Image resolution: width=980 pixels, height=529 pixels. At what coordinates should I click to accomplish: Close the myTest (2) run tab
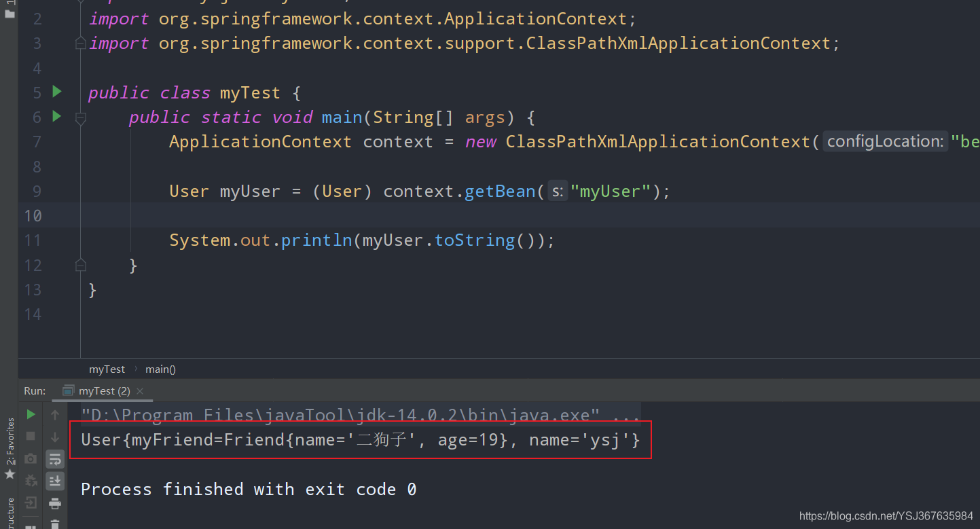click(140, 391)
